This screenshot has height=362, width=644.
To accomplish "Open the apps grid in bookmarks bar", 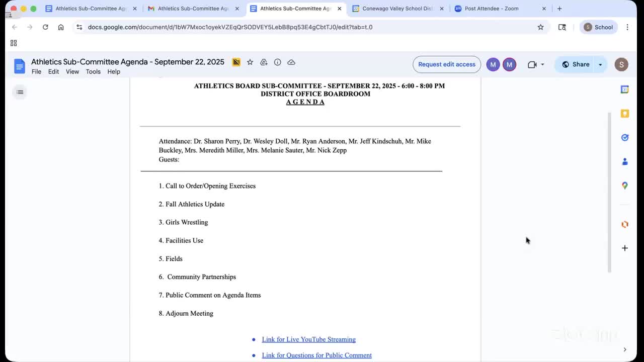I will (x=14, y=43).
